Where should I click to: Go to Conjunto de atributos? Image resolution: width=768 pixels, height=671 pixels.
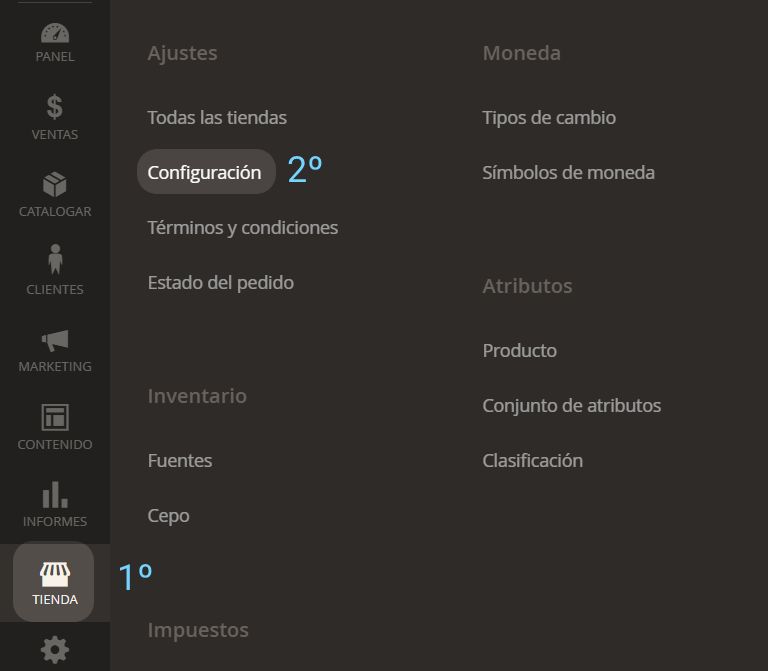(572, 406)
